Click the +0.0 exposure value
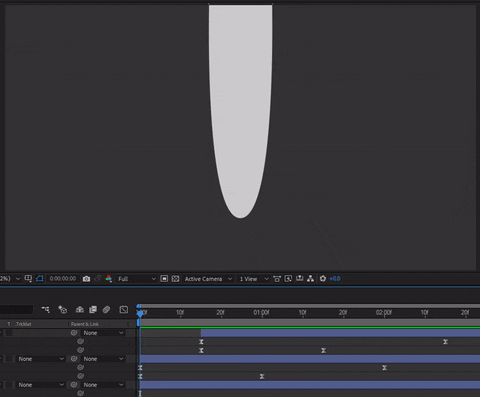 click(x=335, y=279)
